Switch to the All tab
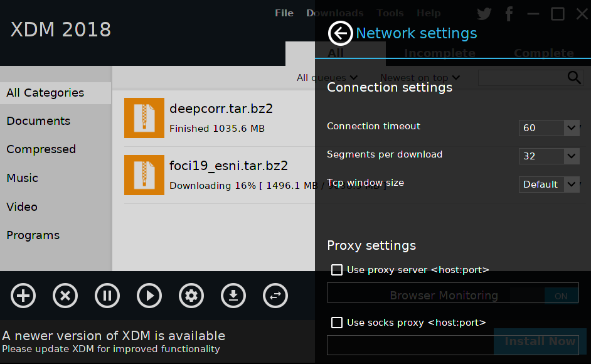591x364 pixels. click(x=336, y=53)
